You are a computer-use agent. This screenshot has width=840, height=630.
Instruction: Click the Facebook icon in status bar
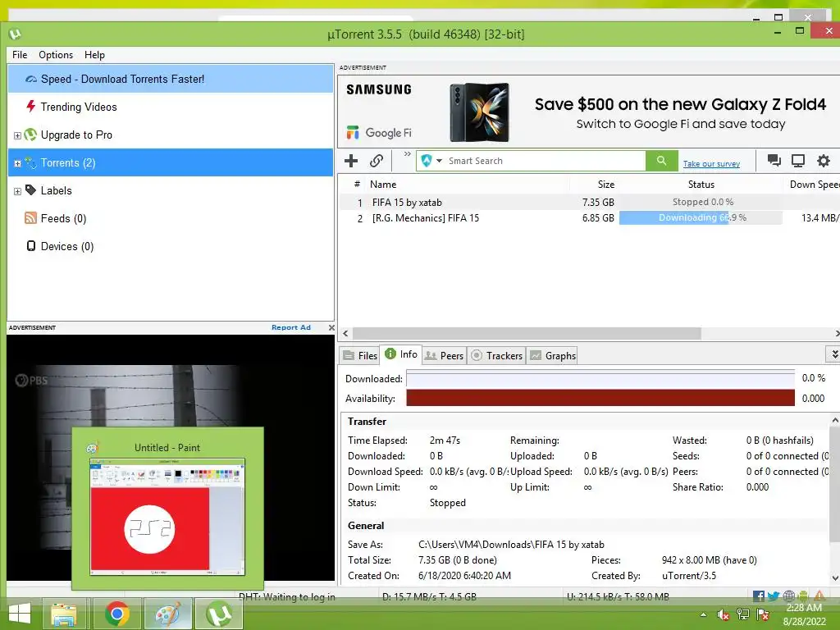(x=758, y=596)
